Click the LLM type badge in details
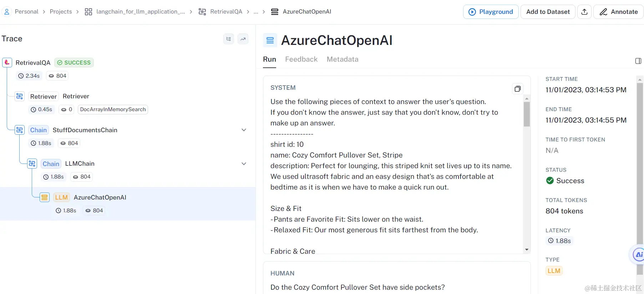Image resolution: width=644 pixels, height=294 pixels. (554, 271)
